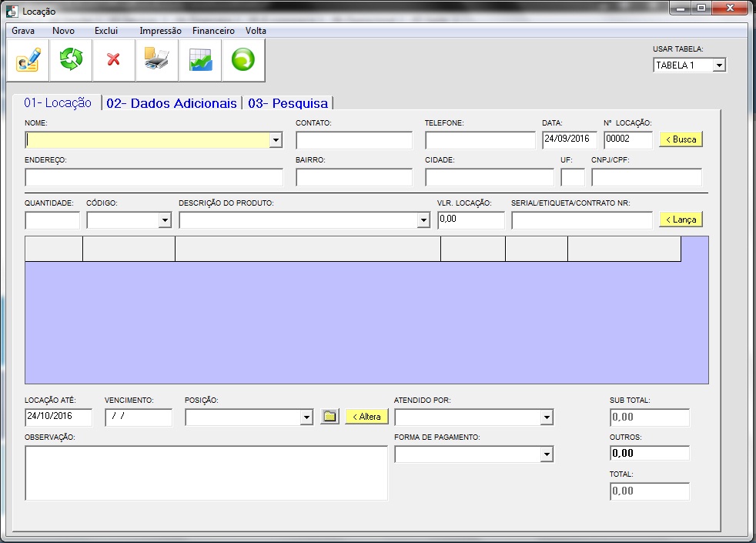Open the Nome combo box arrow
Viewport: 756px width, 543px height.
(276, 140)
